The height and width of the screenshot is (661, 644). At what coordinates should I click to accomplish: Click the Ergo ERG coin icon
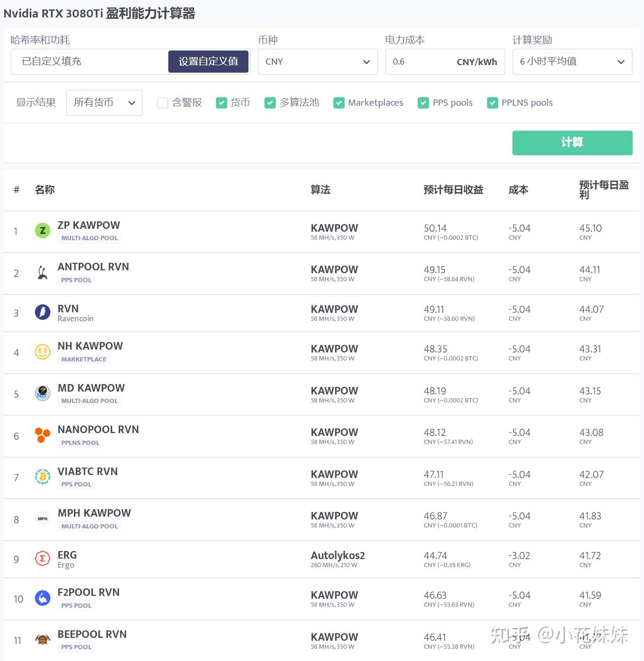click(x=42, y=559)
